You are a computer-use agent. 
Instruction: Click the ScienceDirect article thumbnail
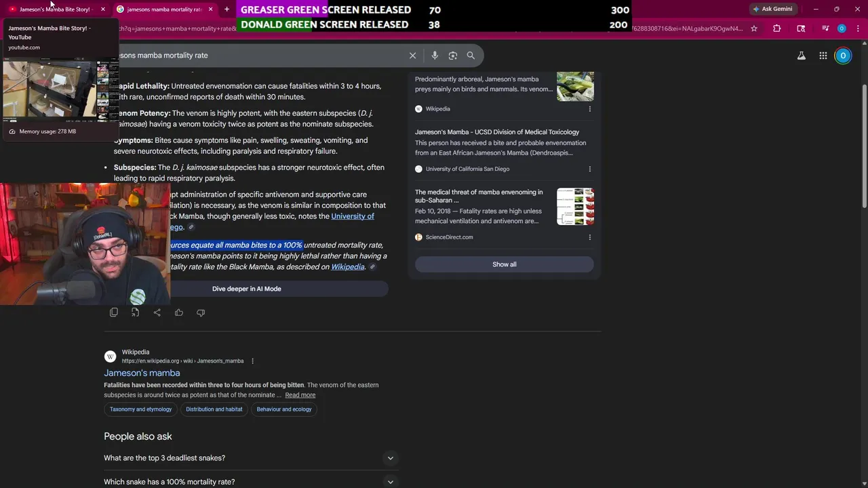click(575, 206)
